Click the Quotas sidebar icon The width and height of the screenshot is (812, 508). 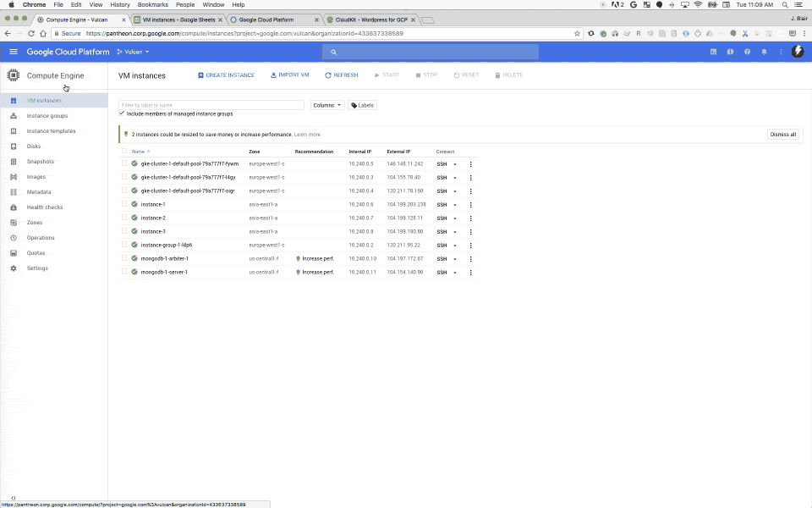tap(14, 253)
